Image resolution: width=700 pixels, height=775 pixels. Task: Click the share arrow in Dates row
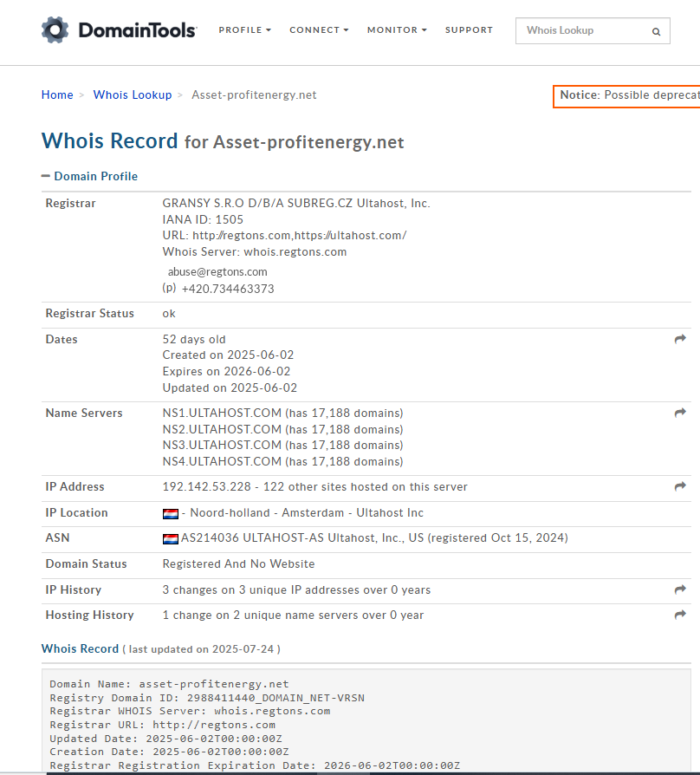680,339
